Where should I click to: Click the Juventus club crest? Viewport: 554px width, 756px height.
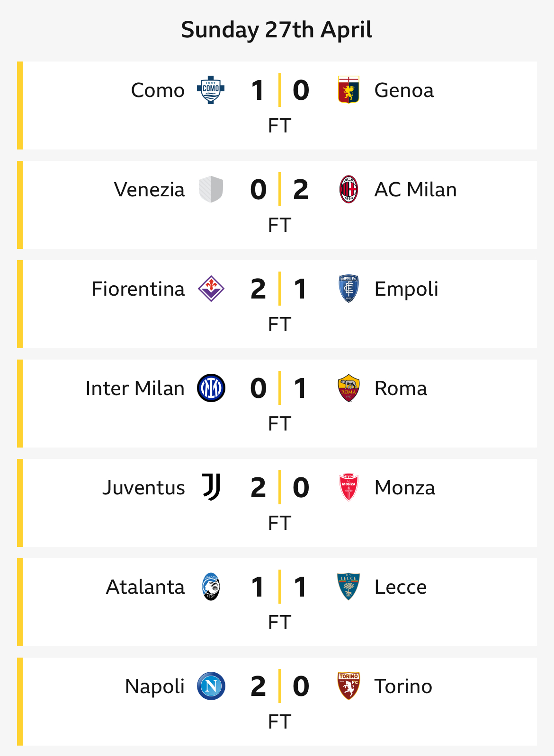(x=211, y=487)
